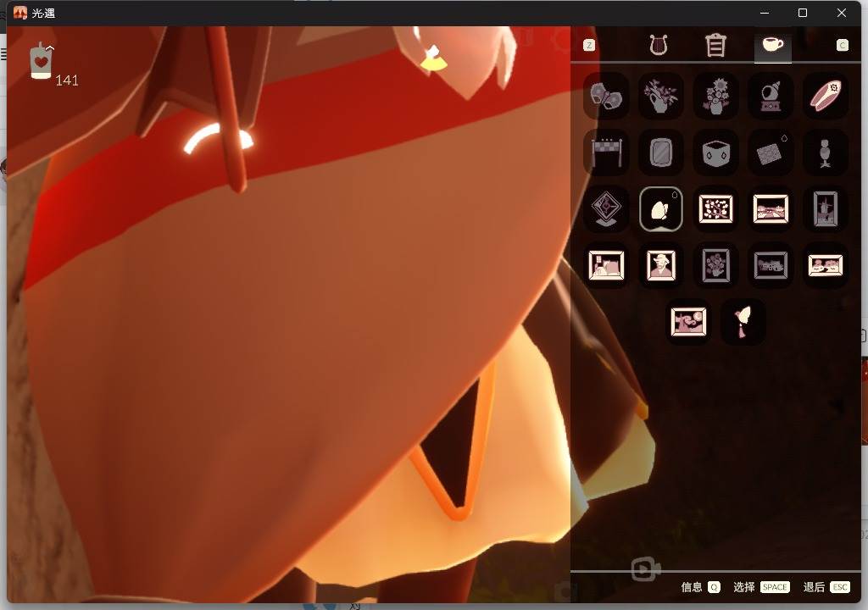Switch to the shelf furniture tab
Viewport: 868px width, 610px height.
pos(715,45)
